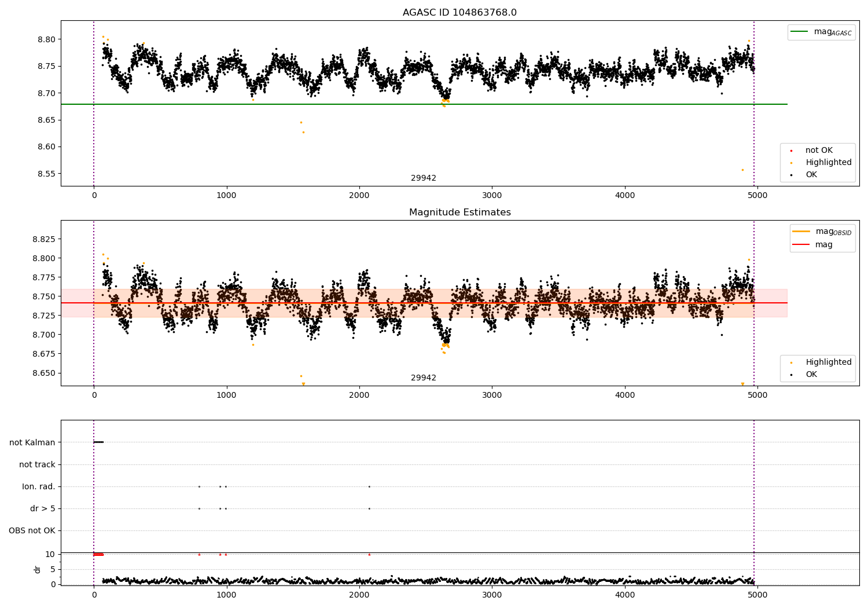Click the 10 tick label on dr axis

50,554
